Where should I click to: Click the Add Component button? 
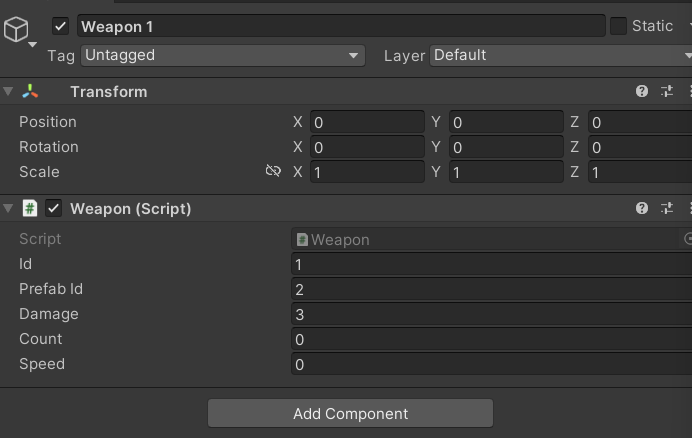(x=350, y=413)
